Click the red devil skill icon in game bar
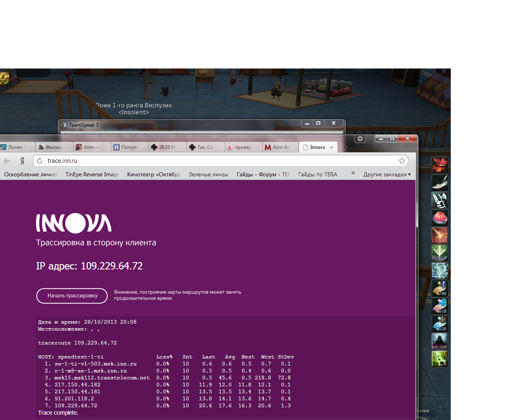The width and height of the screenshot is (525, 420). (440, 164)
